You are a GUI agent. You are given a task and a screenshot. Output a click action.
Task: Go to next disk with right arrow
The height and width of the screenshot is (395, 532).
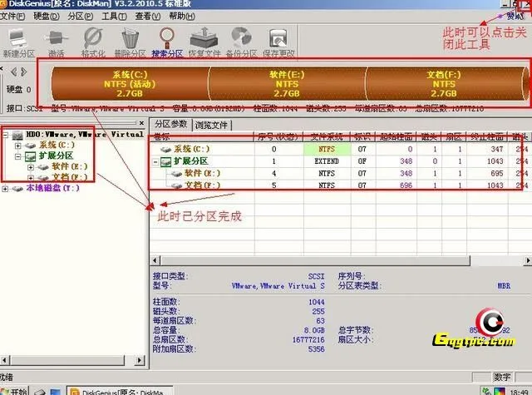click(23, 72)
